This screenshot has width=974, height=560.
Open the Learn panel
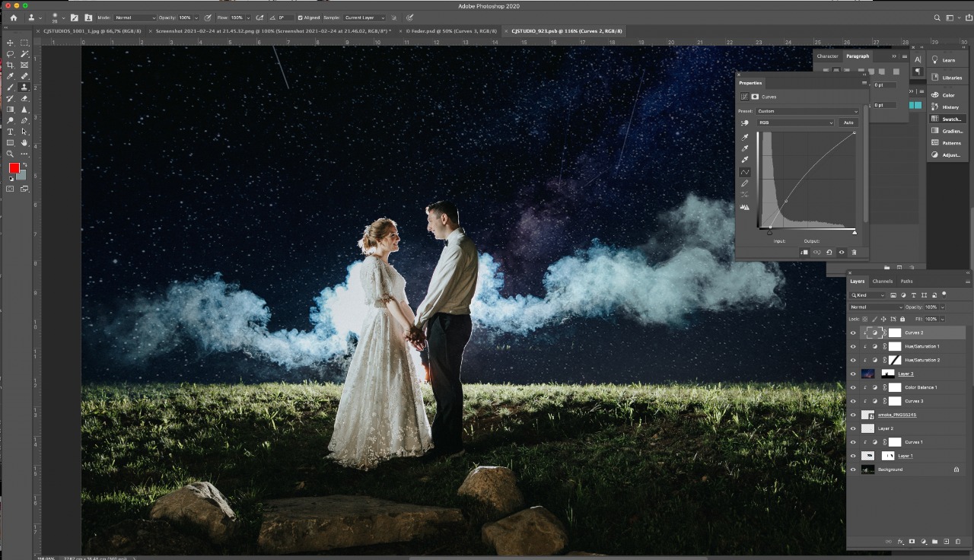pos(948,60)
